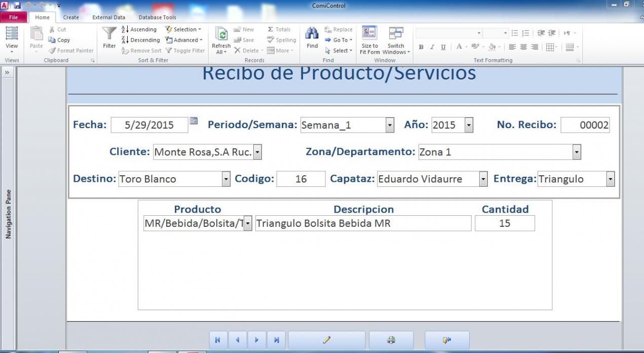Click the background fill color bucket
This screenshot has width=644, height=353.
coord(491,47)
